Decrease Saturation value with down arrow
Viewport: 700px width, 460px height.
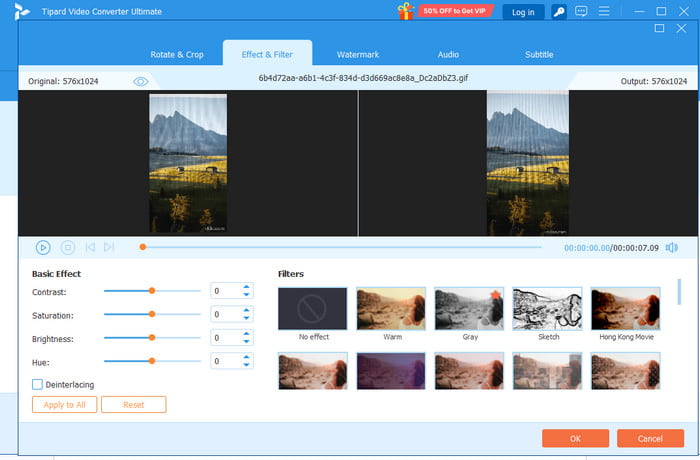[246, 318]
